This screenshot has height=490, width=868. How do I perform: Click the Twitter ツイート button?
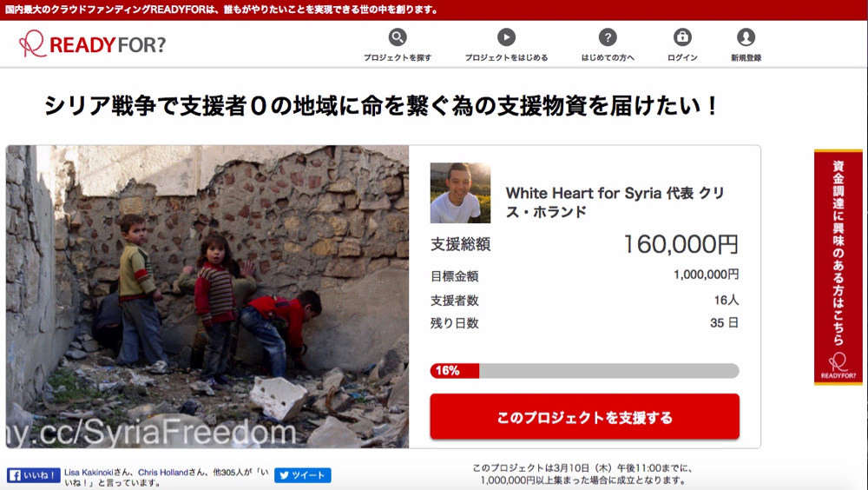(x=303, y=475)
